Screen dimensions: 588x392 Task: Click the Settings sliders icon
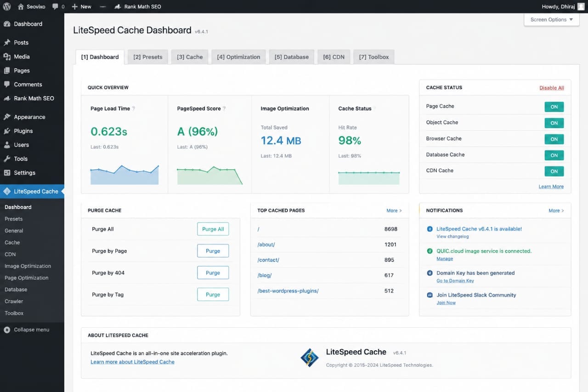click(x=7, y=173)
